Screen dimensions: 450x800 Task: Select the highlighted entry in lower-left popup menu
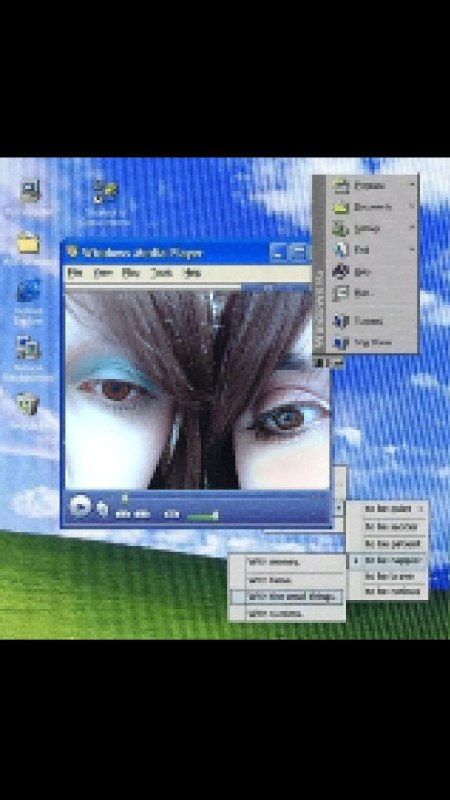287,596
